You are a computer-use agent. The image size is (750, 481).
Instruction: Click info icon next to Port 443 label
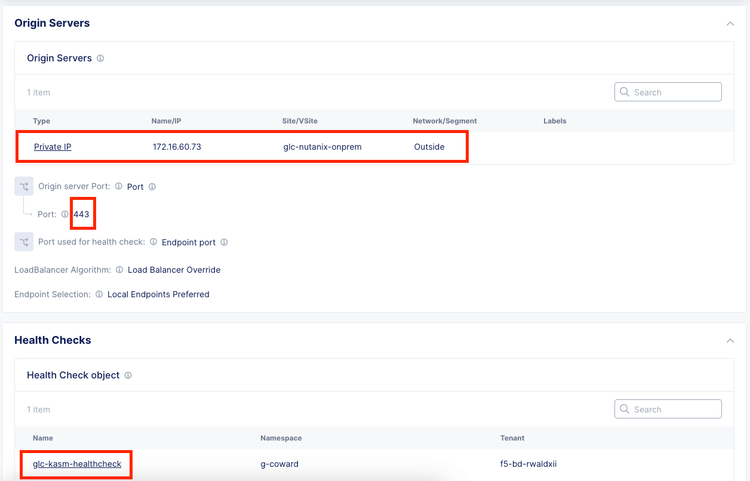65,214
